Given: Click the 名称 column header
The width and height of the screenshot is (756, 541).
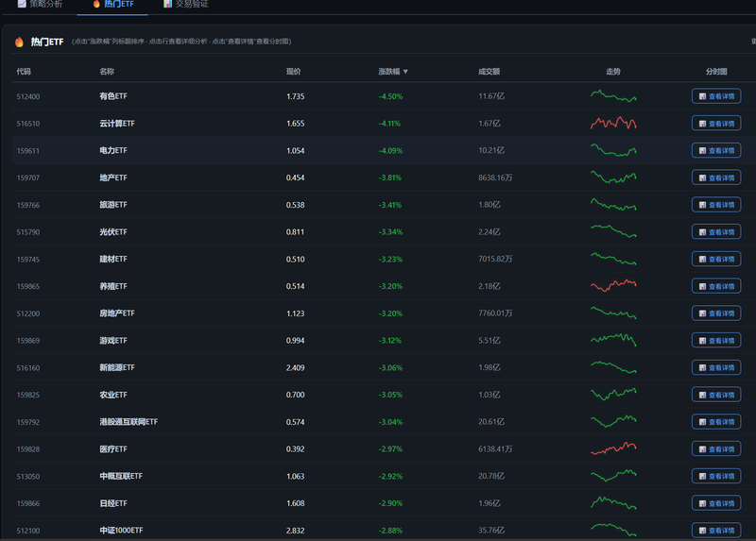Looking at the screenshot, I should coord(107,72).
